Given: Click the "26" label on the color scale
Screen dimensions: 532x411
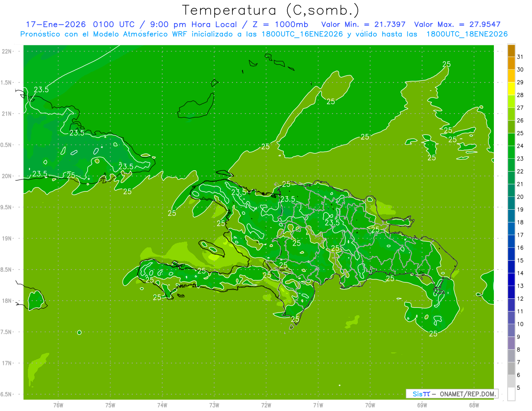Looking at the screenshot, I should (520, 121).
